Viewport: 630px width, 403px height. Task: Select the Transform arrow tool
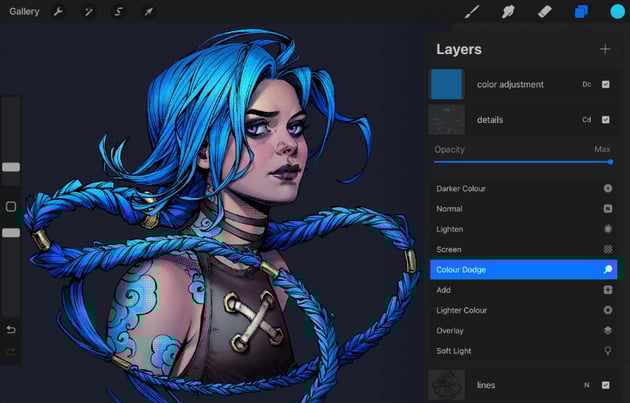pyautogui.click(x=148, y=12)
